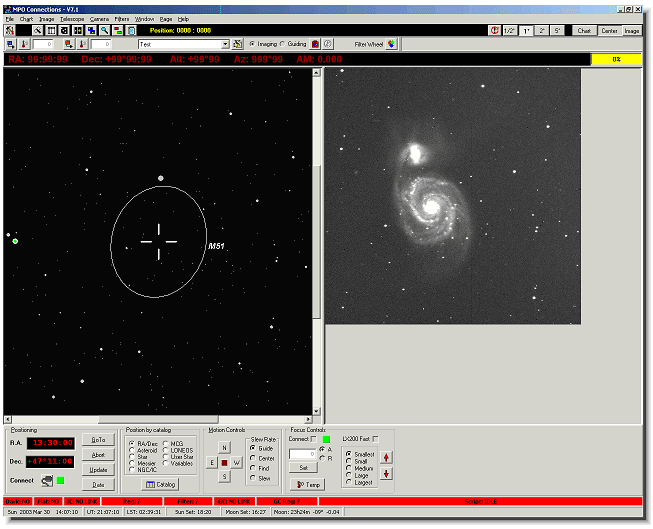Click the R.A. 13:30:00 display
The width and height of the screenshot is (653, 529).
51,443
